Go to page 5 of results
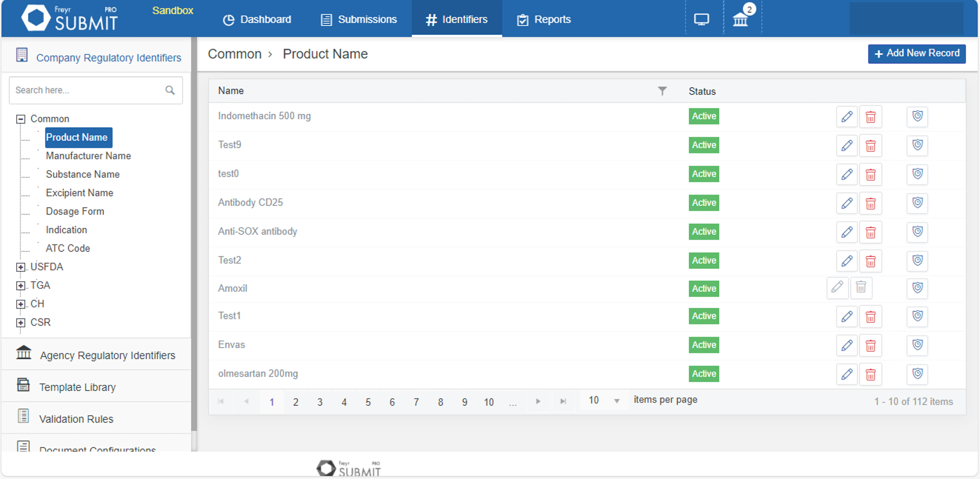 (368, 401)
